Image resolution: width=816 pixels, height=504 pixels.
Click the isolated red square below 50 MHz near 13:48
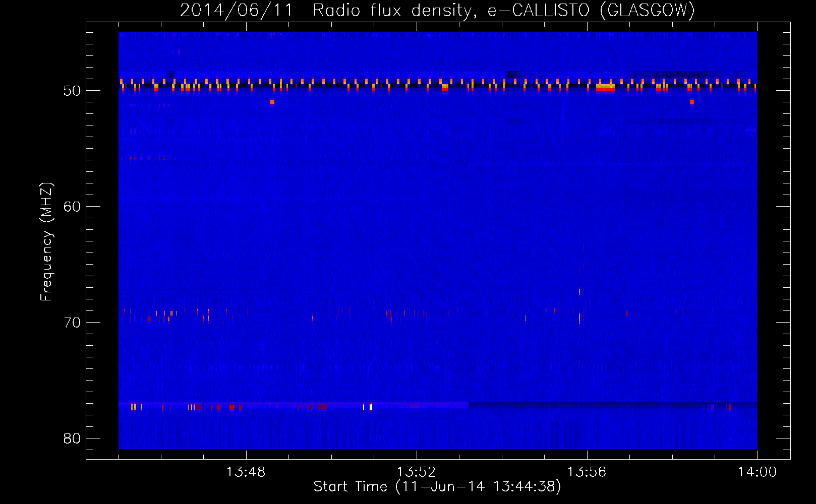272,102
